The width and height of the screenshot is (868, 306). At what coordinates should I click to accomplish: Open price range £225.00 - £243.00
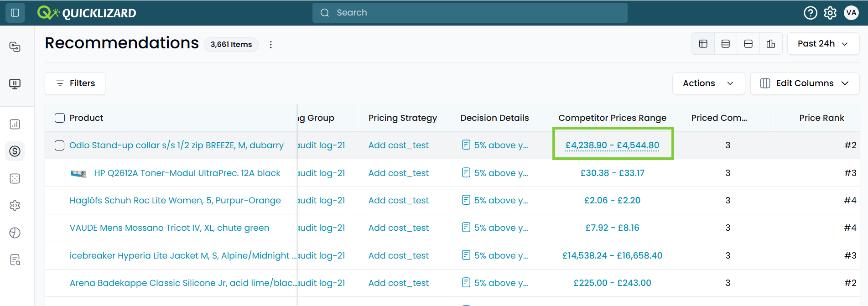612,283
